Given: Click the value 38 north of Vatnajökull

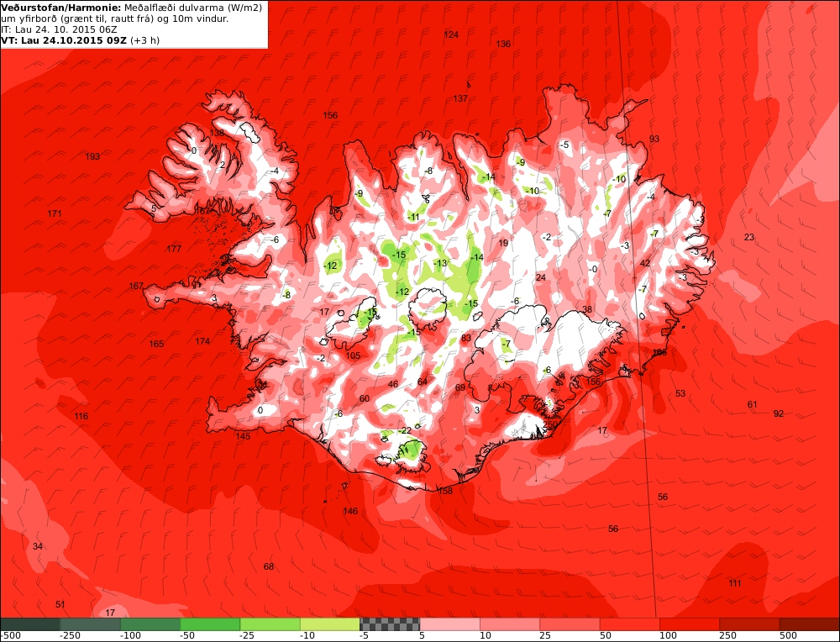Looking at the screenshot, I should pos(588,310).
